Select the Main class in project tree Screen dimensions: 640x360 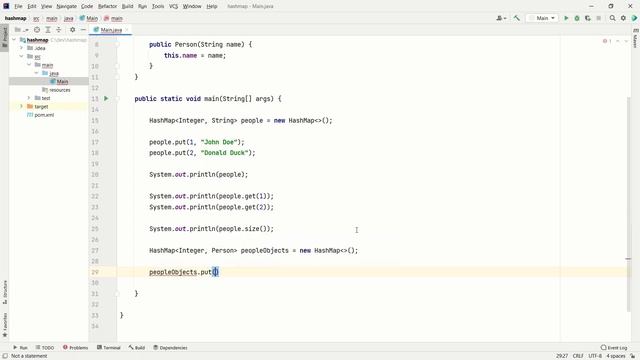pos(59,82)
